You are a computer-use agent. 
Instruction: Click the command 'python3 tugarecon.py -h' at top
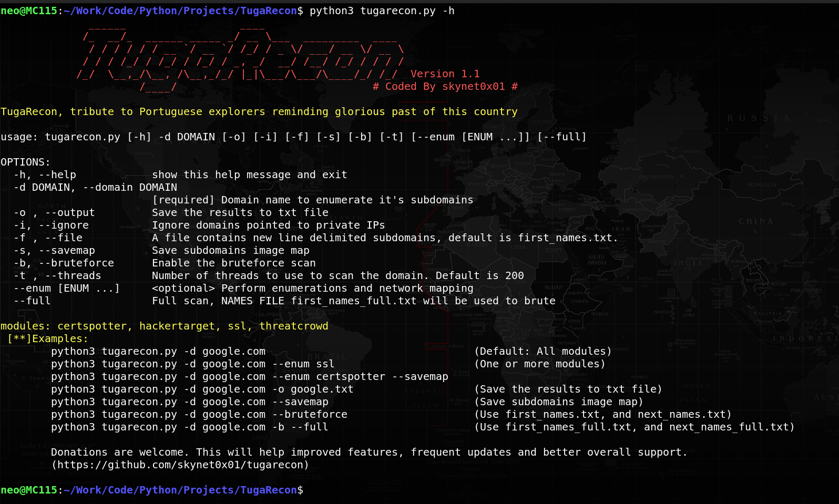382,11
